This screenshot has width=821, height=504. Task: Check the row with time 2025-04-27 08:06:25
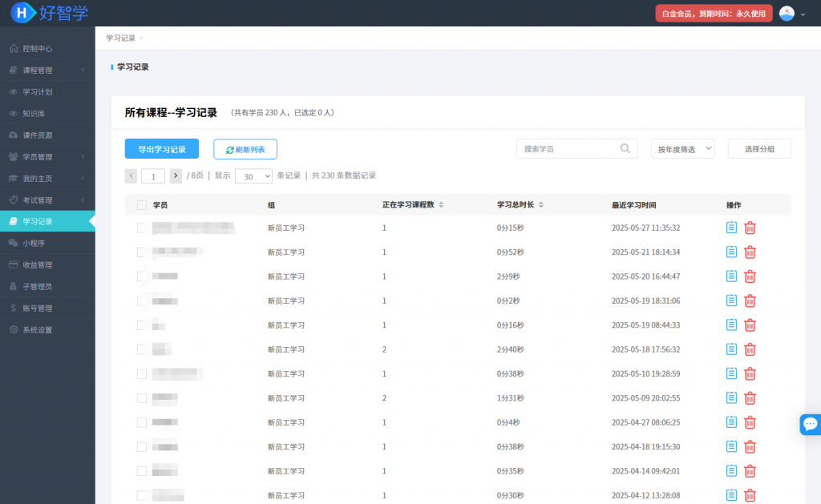[x=141, y=422]
